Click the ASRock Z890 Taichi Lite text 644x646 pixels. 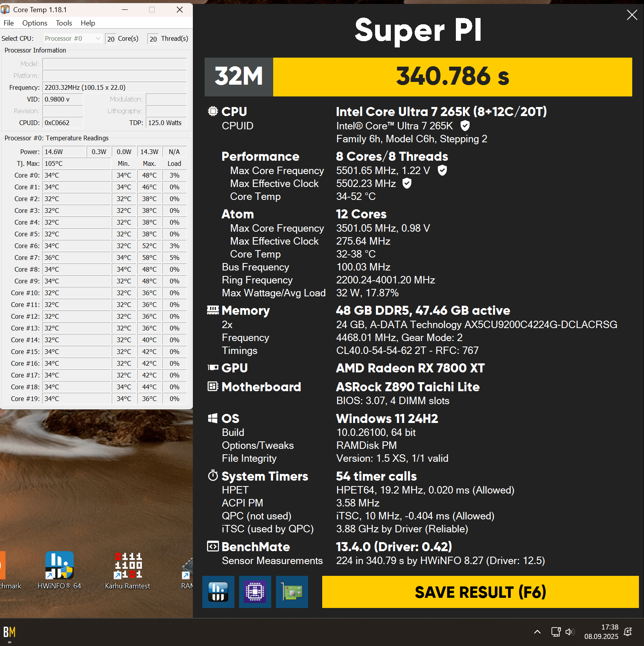point(408,387)
